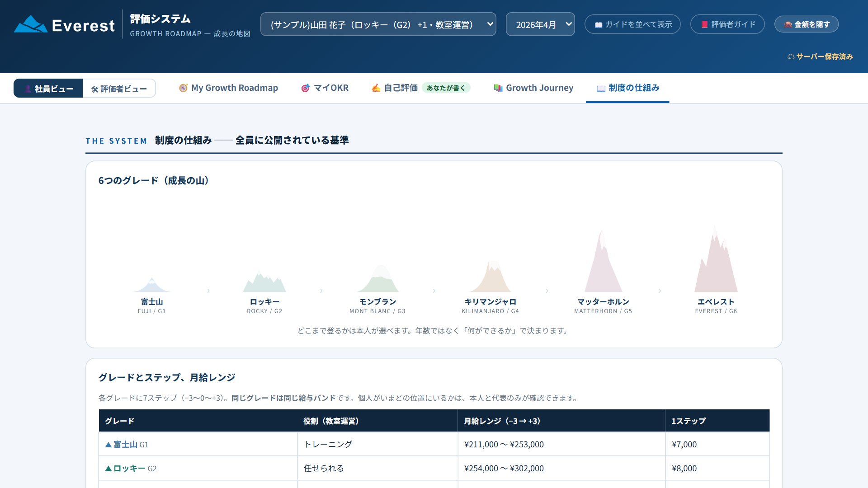The height and width of the screenshot is (488, 868).
Task: Click the 任せられる role cell
Action: [377, 468]
